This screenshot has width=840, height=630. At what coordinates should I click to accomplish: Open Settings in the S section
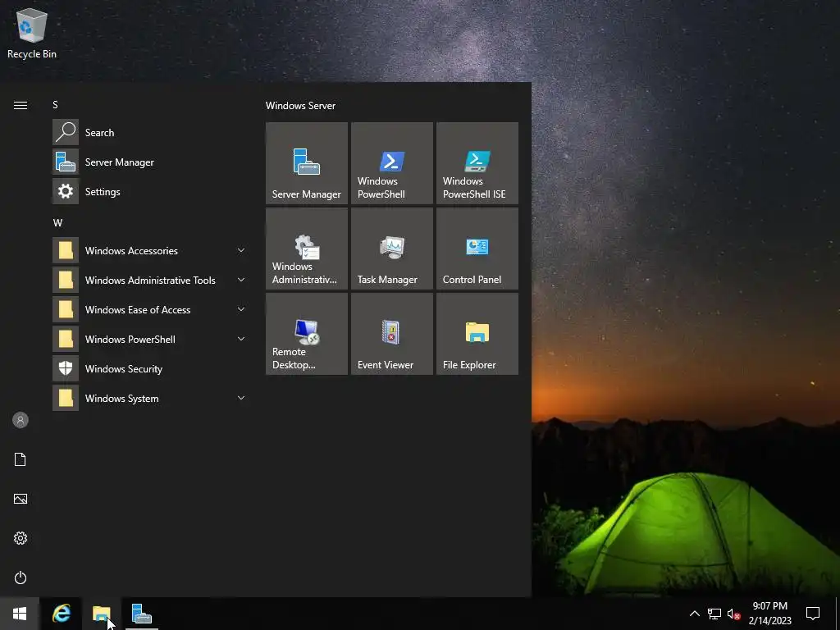coord(150,191)
